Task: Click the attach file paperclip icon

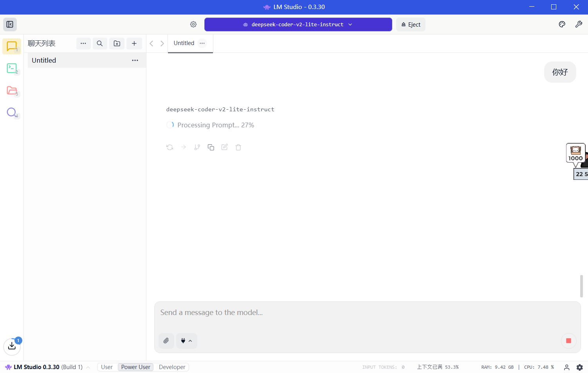Action: (166, 340)
